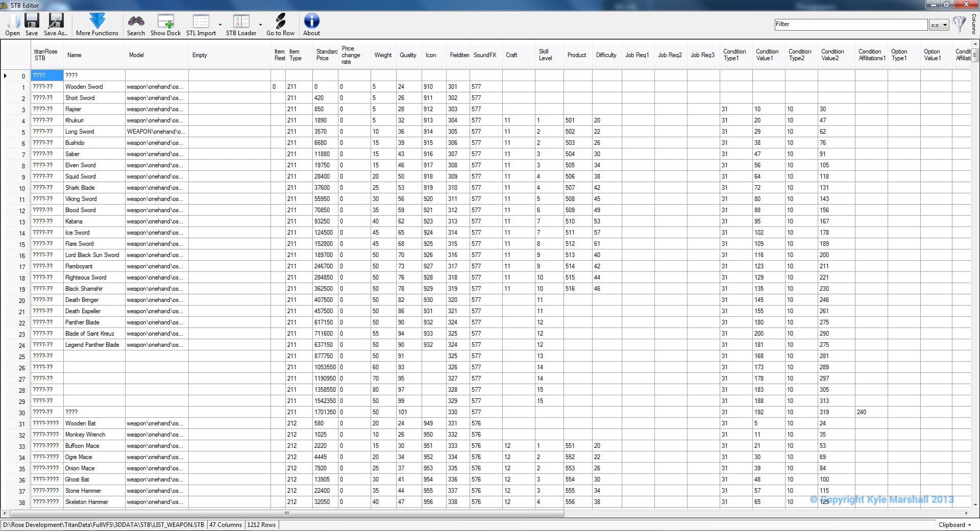Screen dimensions: 980x531
Task: Click the STB Loader icon
Action: [x=241, y=21]
